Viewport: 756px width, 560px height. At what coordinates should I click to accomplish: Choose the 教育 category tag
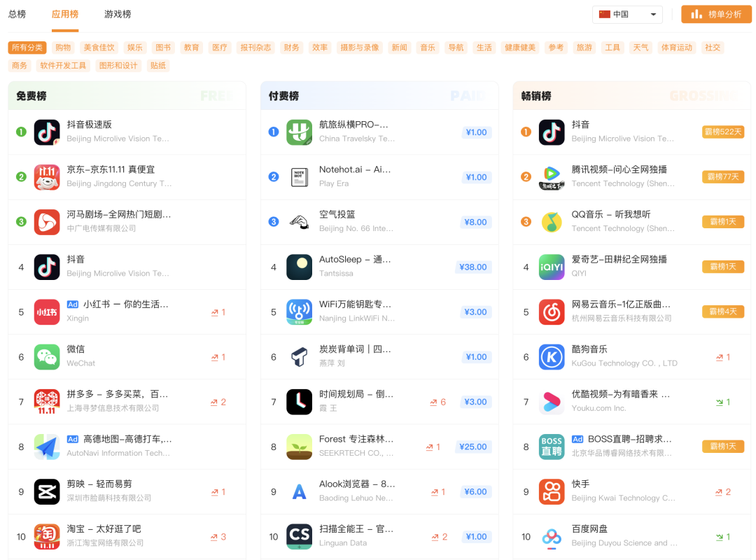pyautogui.click(x=191, y=48)
